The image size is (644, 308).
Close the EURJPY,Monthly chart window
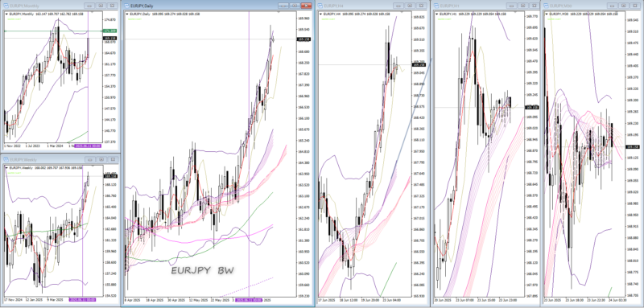[112, 6]
